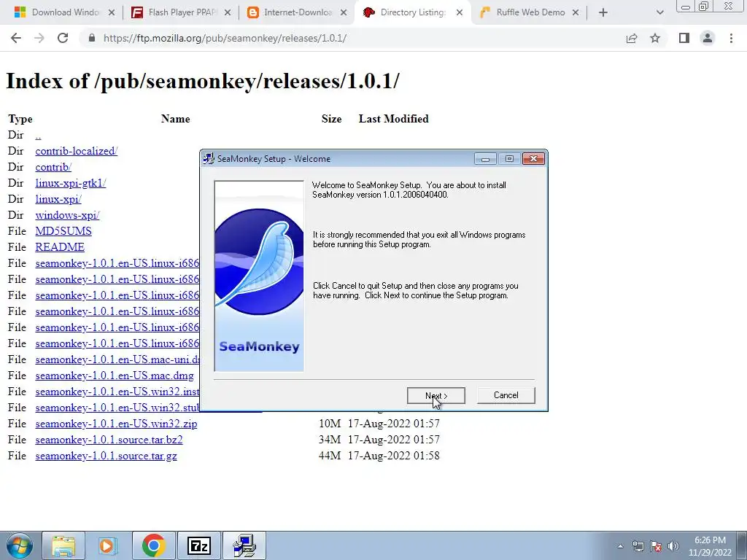Open Windows Explorer from the taskbar
Screen dimensions: 747x560
coord(63,545)
